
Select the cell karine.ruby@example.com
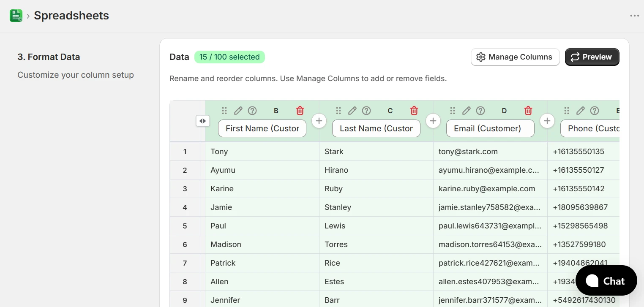(x=490, y=189)
